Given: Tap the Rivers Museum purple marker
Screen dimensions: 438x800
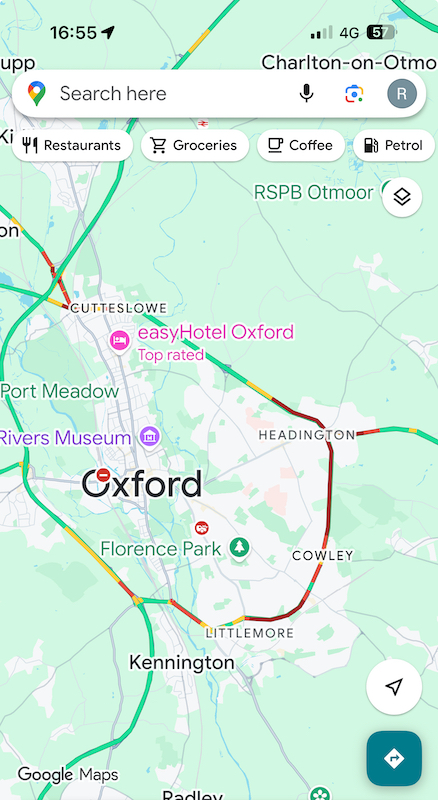Looking at the screenshot, I should (150, 436).
